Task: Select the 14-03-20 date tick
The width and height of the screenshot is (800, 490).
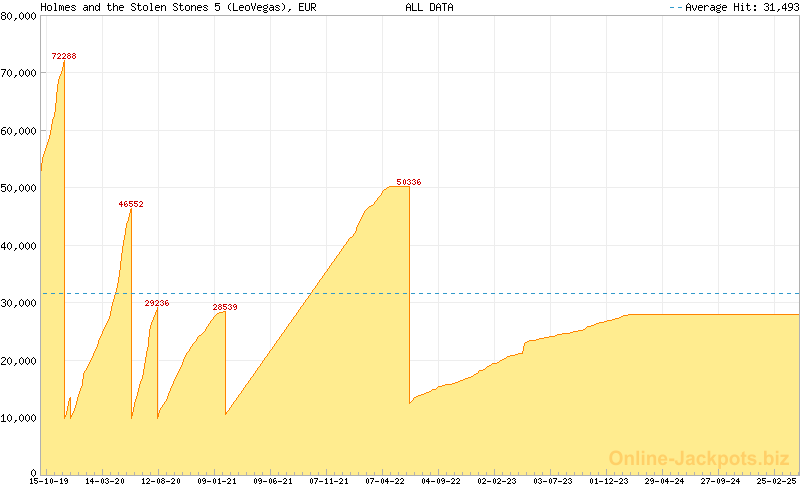Action: [x=105, y=481]
